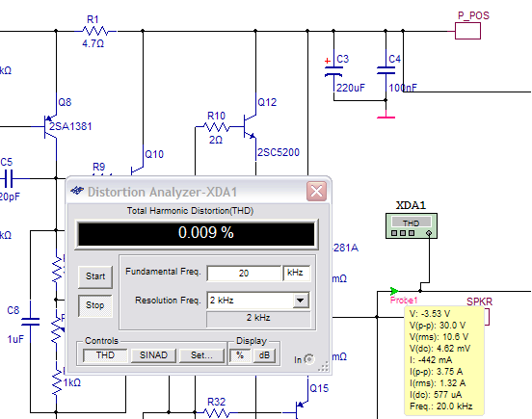Click the 'SPKR' label
The image size is (532, 419).
click(479, 301)
